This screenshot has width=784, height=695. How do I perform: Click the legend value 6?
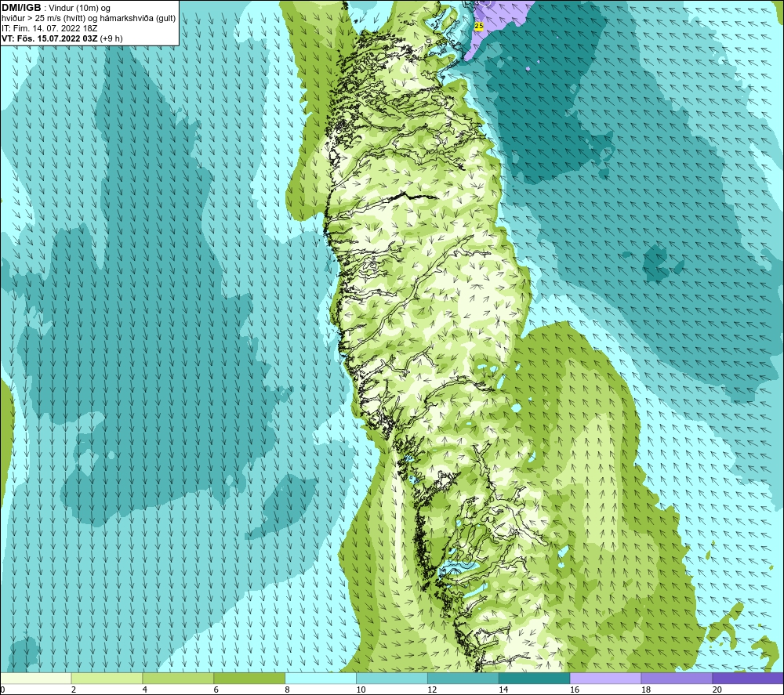coord(216,690)
